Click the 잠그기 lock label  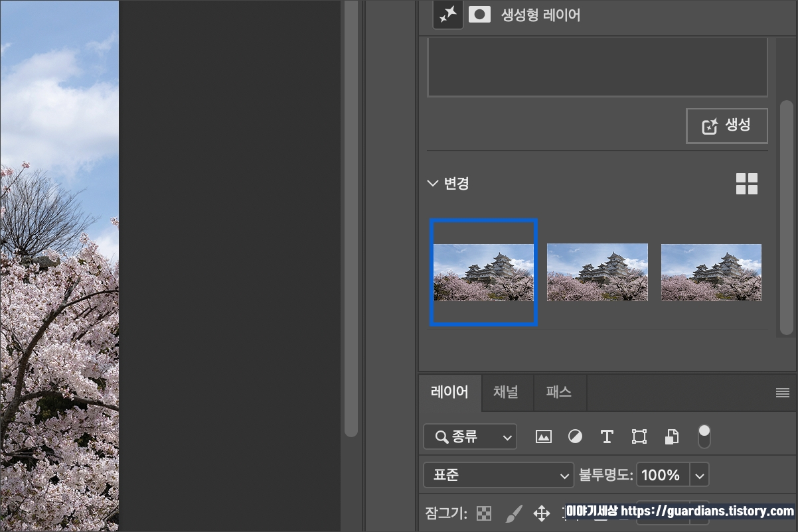click(446, 513)
